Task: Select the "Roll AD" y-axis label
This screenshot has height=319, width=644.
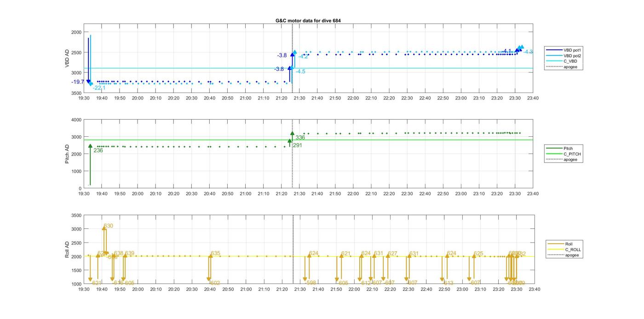Action: point(68,249)
